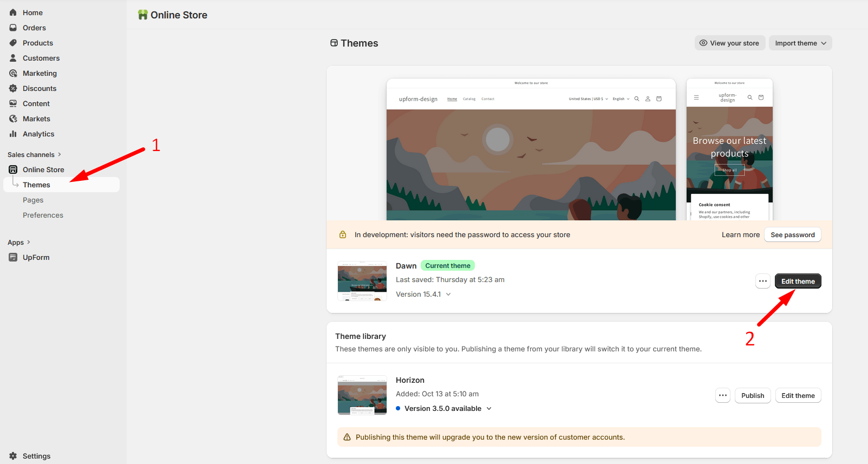Click account icon in desktop store preview
Screen dimensions: 868x464
point(648,99)
